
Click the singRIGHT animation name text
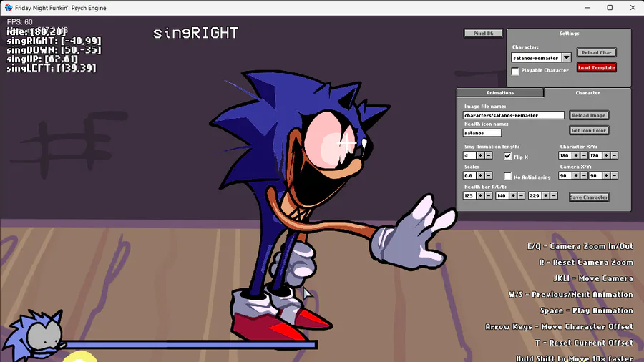tap(195, 33)
